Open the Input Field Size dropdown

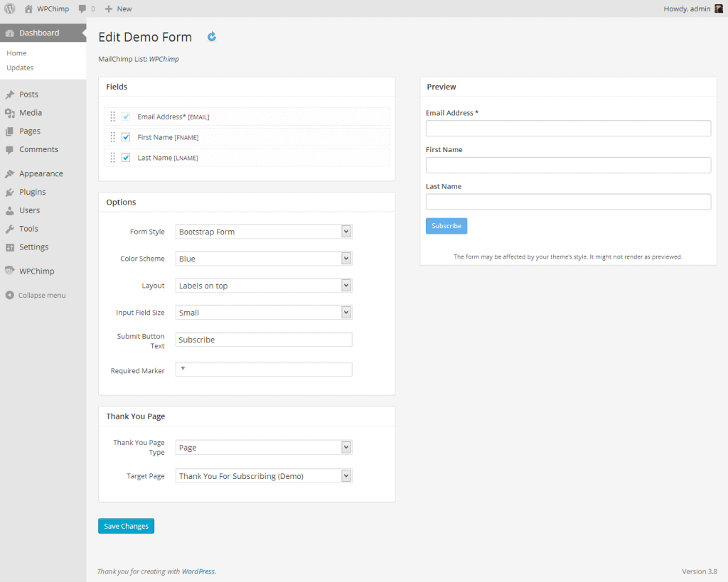264,313
